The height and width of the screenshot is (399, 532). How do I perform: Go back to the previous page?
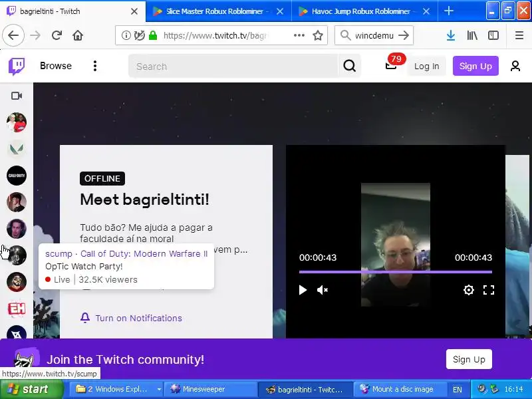(13, 35)
